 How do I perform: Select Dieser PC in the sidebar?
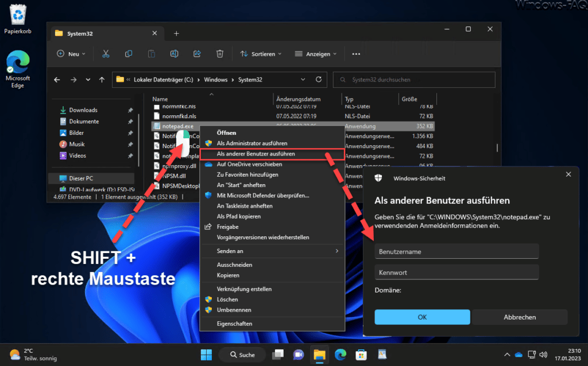(91, 178)
